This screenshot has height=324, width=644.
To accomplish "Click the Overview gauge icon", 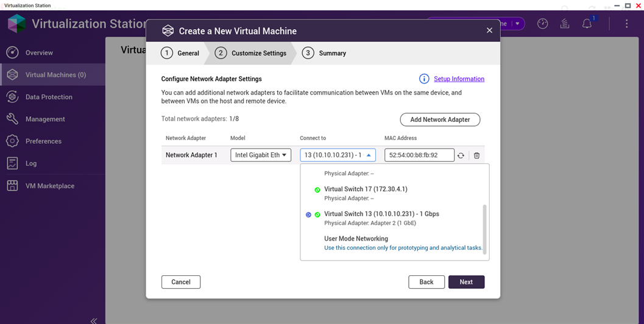I will click(x=12, y=52).
